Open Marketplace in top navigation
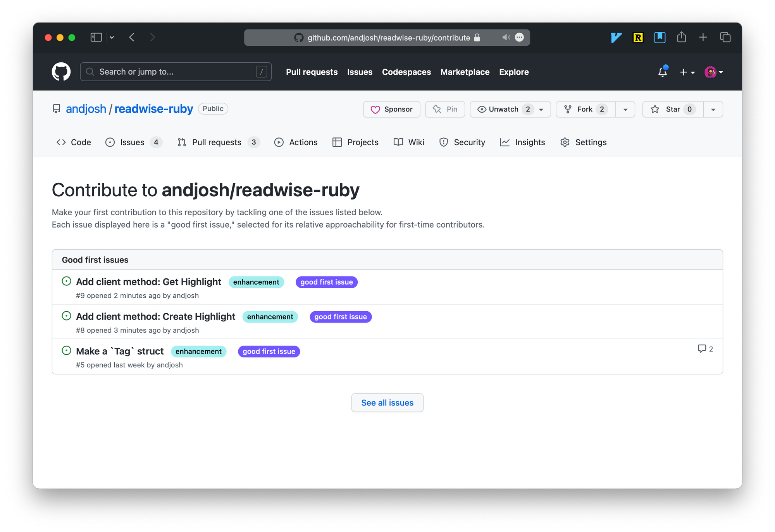This screenshot has height=532, width=775. (465, 72)
